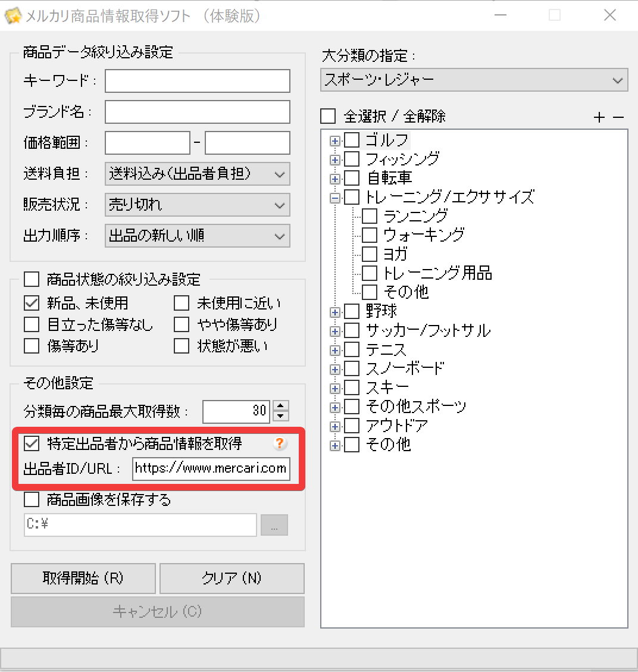
Task: Click into the キーワード input field
Action: (x=197, y=81)
